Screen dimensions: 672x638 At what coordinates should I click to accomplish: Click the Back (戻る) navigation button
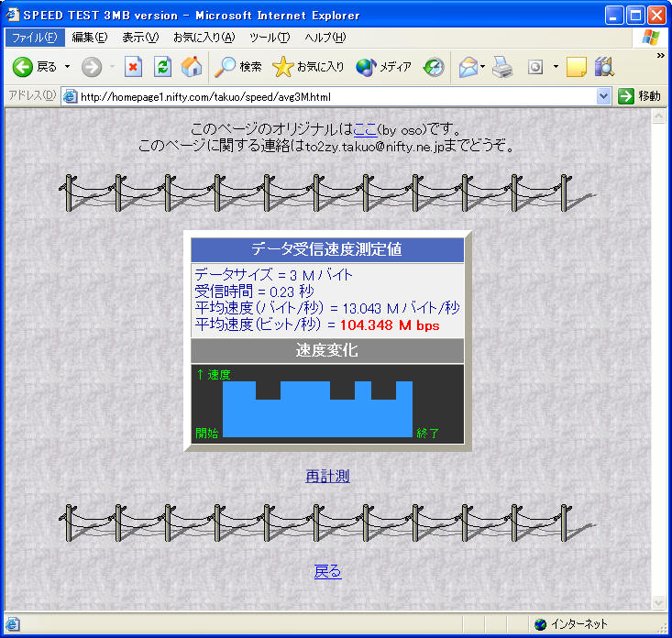(x=35, y=67)
